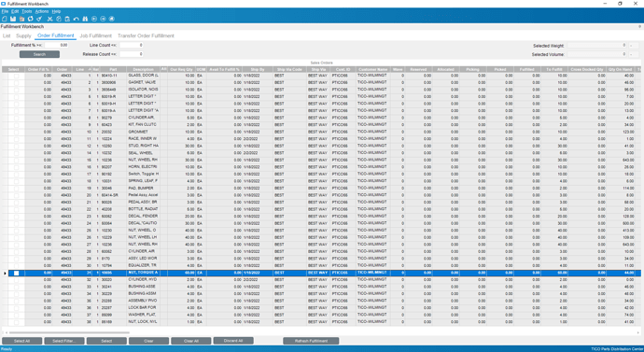Click the Select All button

pyautogui.click(x=21, y=341)
